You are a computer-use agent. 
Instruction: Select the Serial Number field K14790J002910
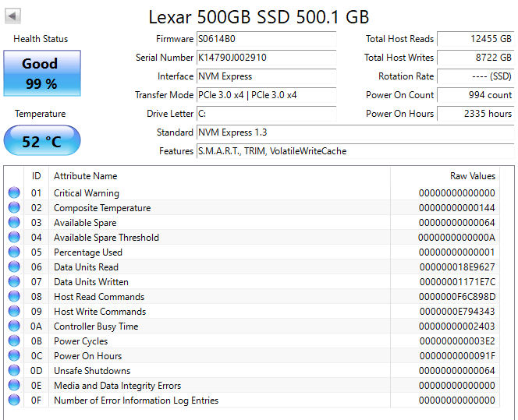[x=266, y=58]
